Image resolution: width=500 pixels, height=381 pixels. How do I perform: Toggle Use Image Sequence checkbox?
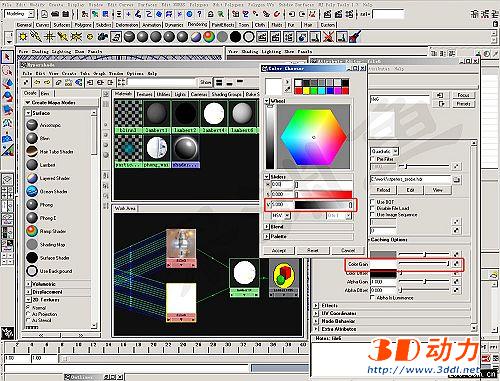click(372, 214)
